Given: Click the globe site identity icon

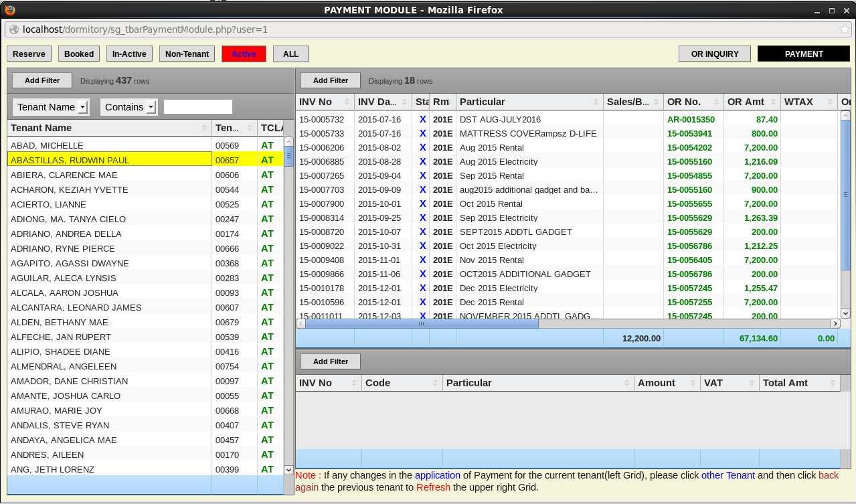Looking at the screenshot, I should 13,29.
